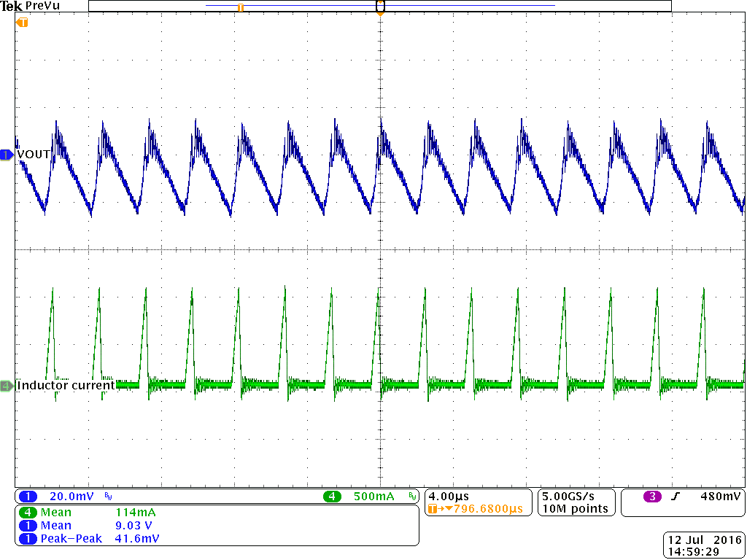Toggle Channel 1 bandwidth limit Bw indicator
The height and width of the screenshot is (560, 747).
[107, 495]
